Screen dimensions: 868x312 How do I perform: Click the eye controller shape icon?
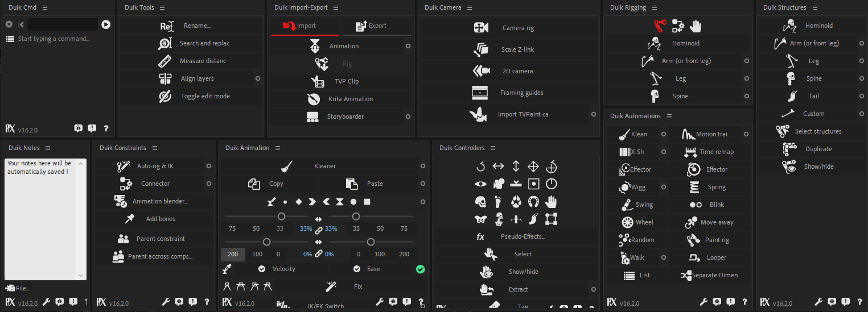click(481, 184)
